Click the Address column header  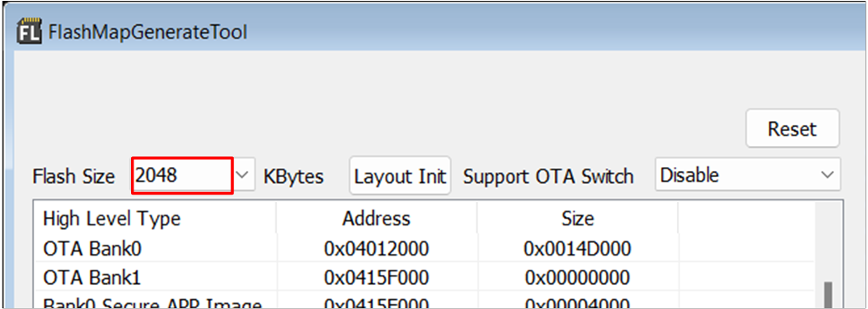[376, 219]
